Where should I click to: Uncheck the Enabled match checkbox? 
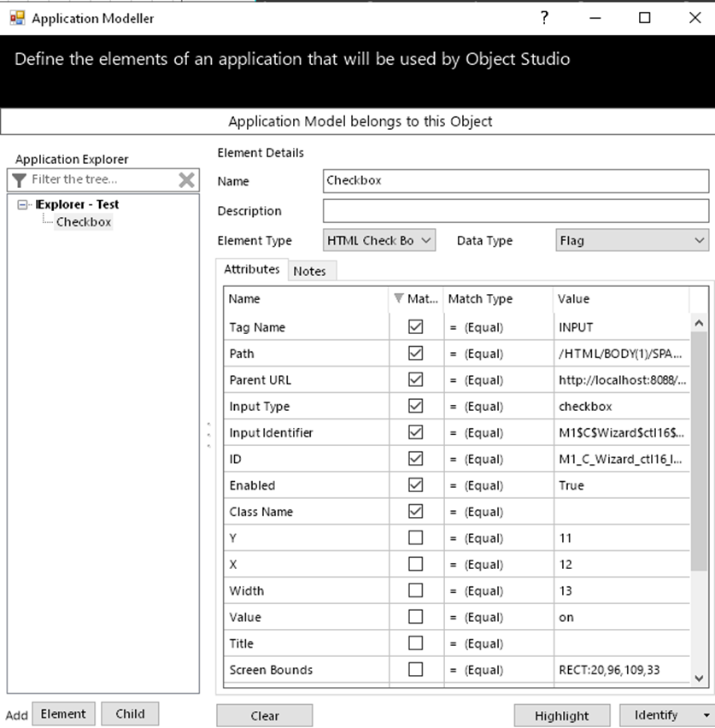click(415, 485)
